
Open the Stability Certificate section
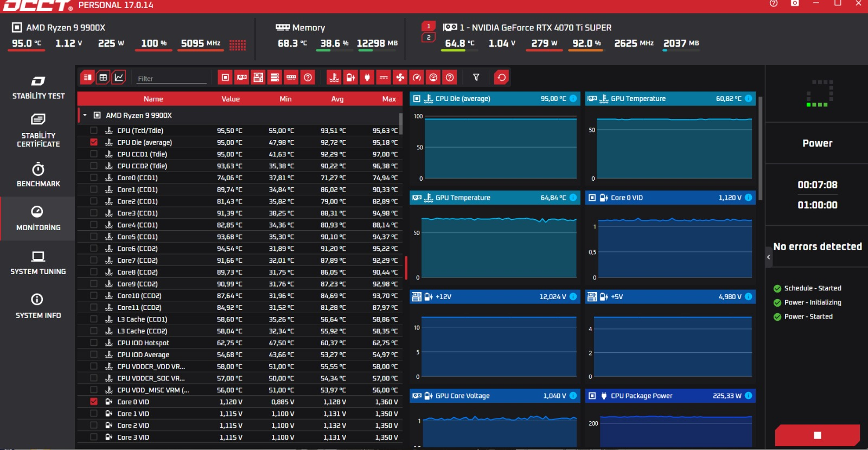point(38,131)
